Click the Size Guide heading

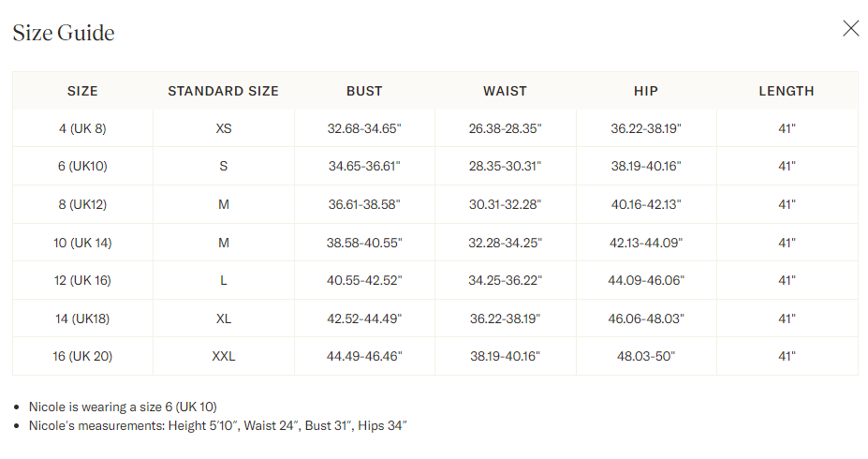click(x=64, y=33)
